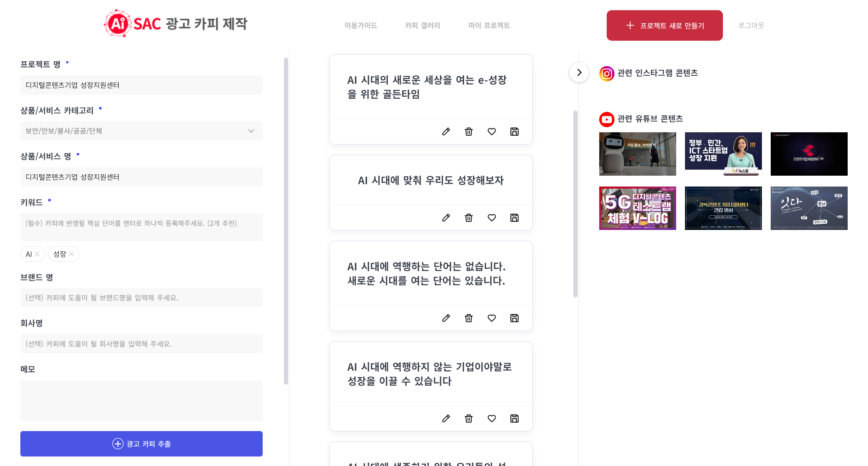The image size is (868, 466).
Task: Click the copy list scrollbar
Action: pyautogui.click(x=575, y=204)
